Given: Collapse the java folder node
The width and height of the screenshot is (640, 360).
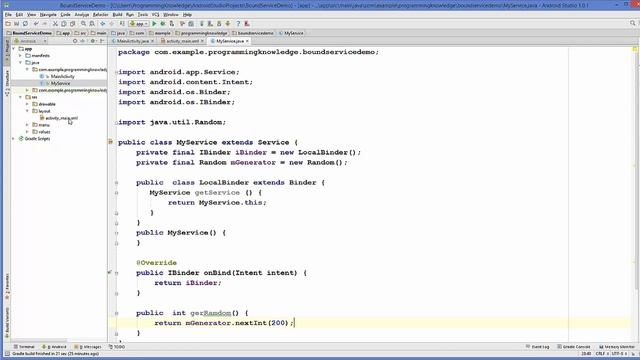Looking at the screenshot, I should tap(20, 62).
